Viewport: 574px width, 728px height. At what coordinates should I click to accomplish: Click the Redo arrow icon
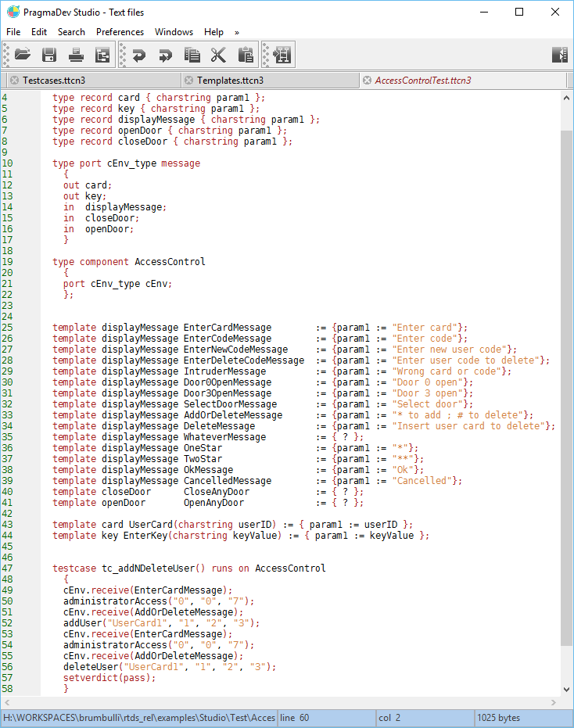pyautogui.click(x=165, y=55)
